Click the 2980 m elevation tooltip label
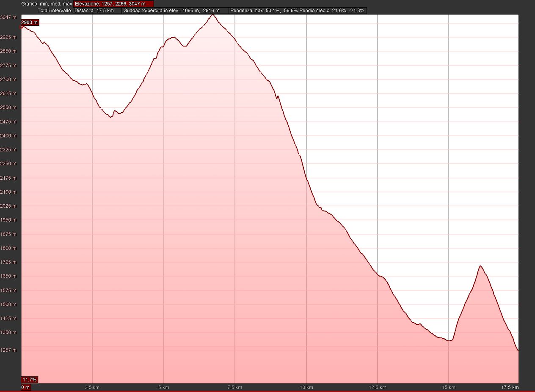The width and height of the screenshot is (535, 392). 30,22
